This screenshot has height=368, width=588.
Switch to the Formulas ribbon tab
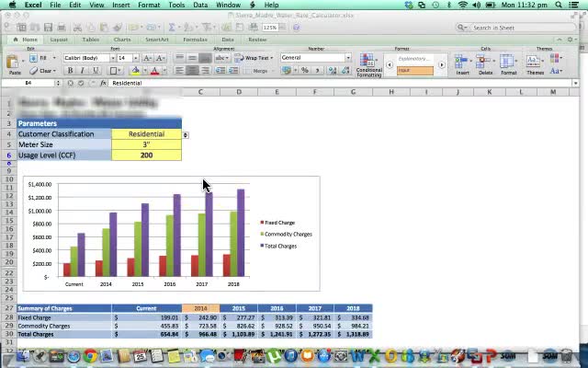(195, 40)
